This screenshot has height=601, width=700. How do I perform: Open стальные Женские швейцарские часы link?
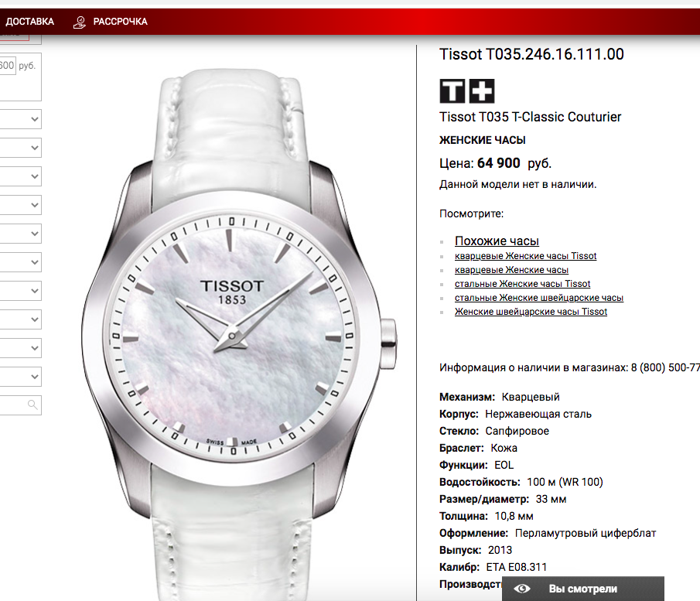tap(539, 297)
